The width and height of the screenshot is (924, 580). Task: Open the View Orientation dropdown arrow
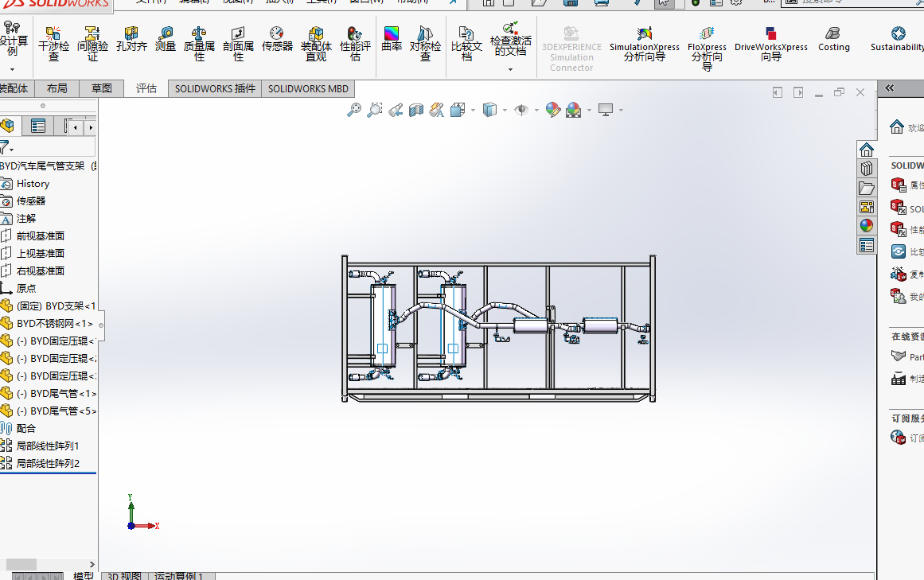473,110
